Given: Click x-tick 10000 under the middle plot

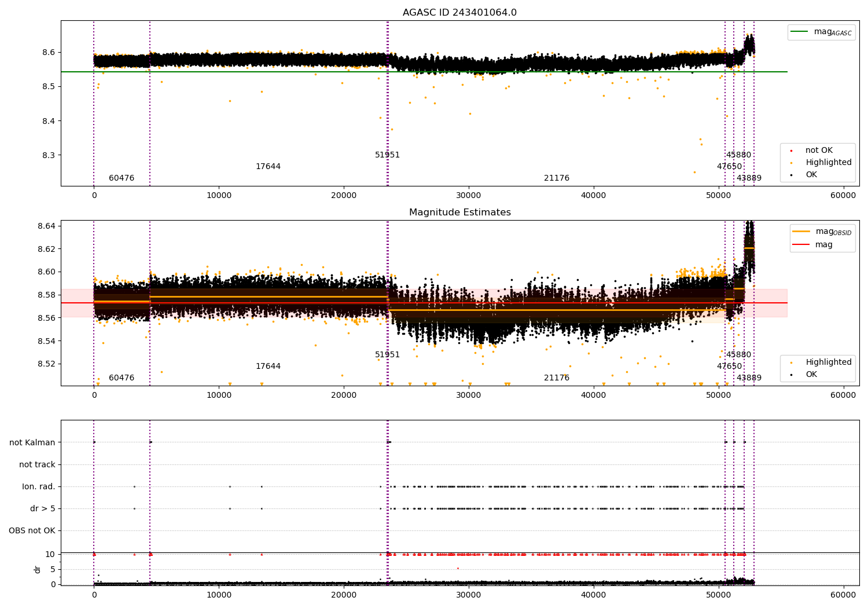Looking at the screenshot, I should [219, 395].
